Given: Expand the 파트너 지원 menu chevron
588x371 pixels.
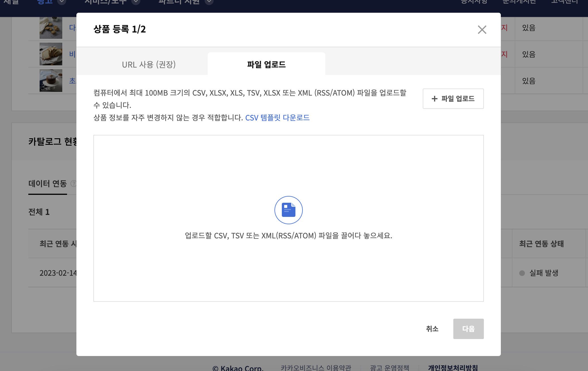Looking at the screenshot, I should pyautogui.click(x=209, y=2).
